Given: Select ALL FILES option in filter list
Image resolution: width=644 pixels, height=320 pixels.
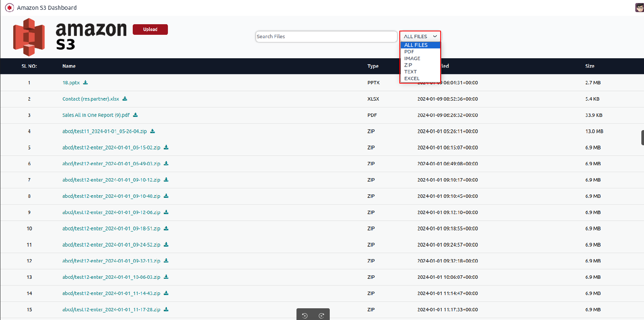Looking at the screenshot, I should pyautogui.click(x=420, y=45).
